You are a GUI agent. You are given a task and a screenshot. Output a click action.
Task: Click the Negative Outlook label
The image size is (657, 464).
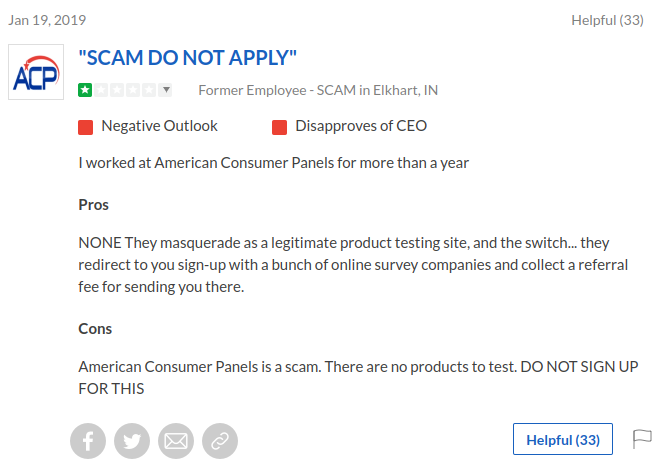[159, 126]
